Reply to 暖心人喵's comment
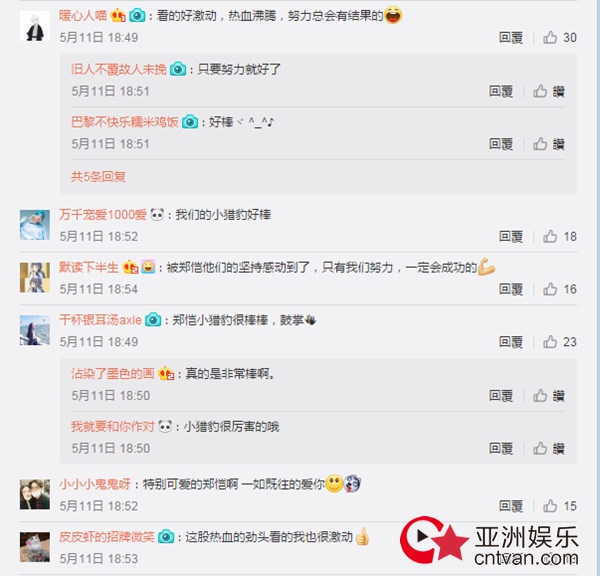This screenshot has width=600, height=576. tap(511, 38)
